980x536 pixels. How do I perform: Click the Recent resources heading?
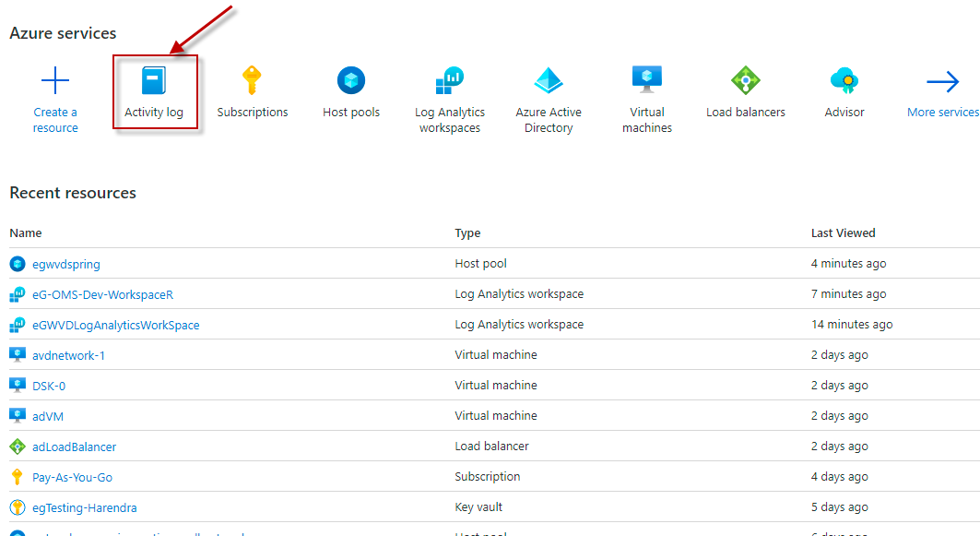73,193
